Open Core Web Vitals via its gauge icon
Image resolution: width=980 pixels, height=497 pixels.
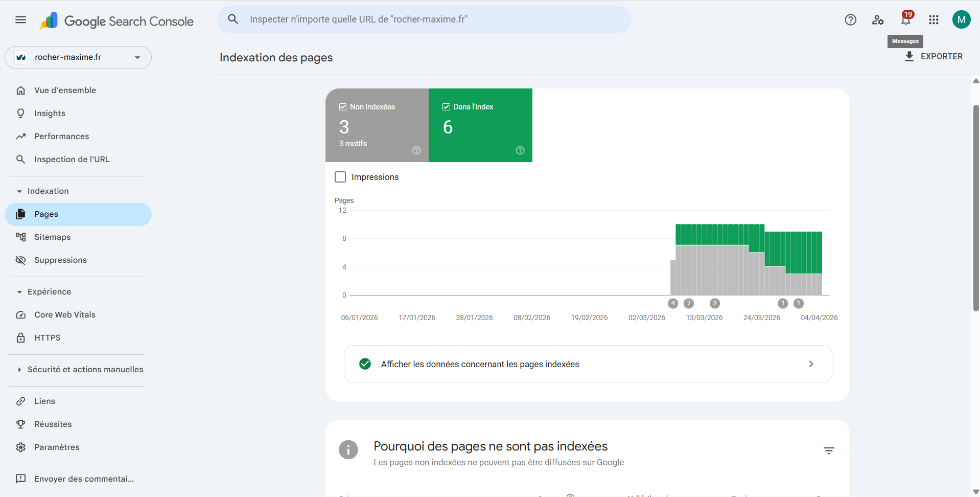pos(20,314)
